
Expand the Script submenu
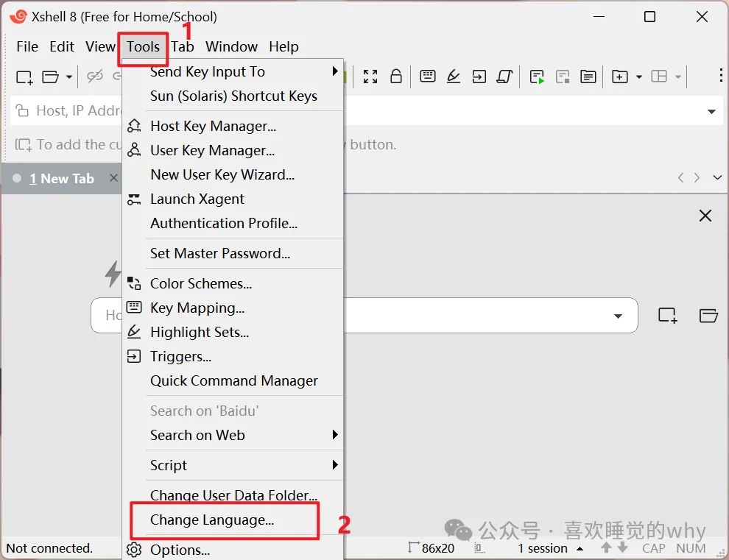(x=233, y=465)
